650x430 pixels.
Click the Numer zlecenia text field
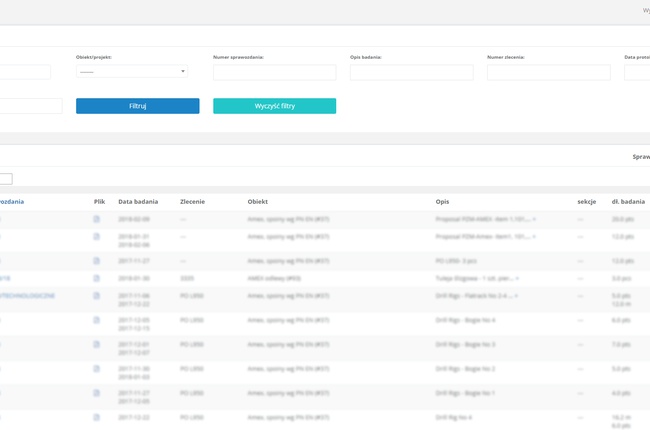548,73
